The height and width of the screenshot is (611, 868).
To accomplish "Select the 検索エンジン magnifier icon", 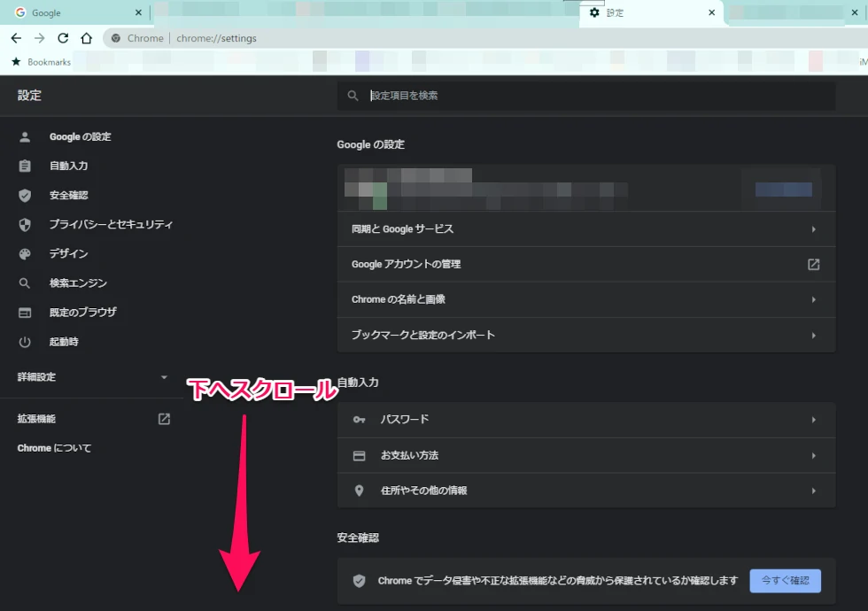I will tap(24, 282).
